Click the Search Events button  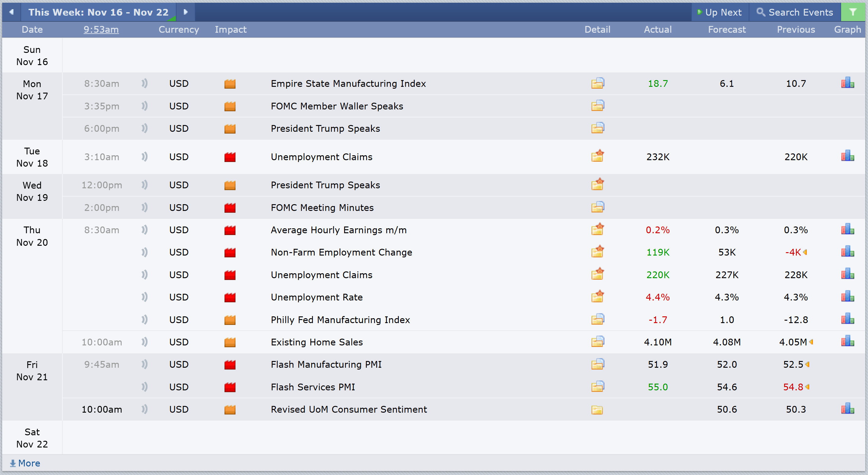point(795,12)
